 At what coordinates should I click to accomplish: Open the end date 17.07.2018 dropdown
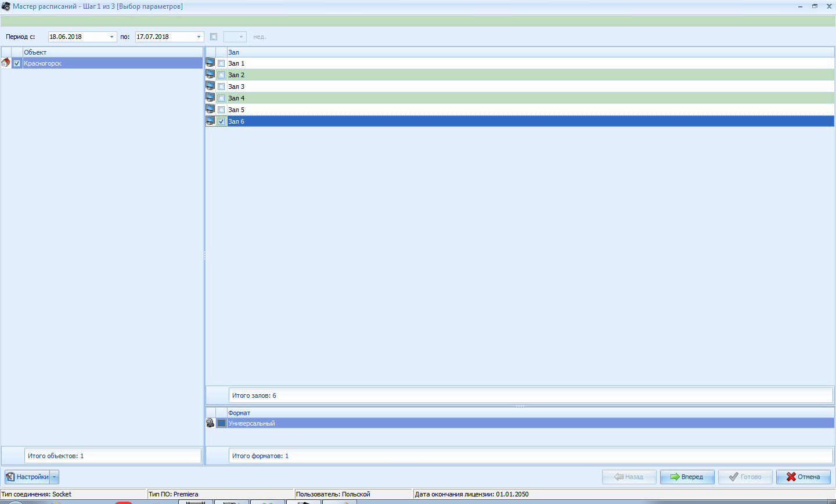[199, 37]
